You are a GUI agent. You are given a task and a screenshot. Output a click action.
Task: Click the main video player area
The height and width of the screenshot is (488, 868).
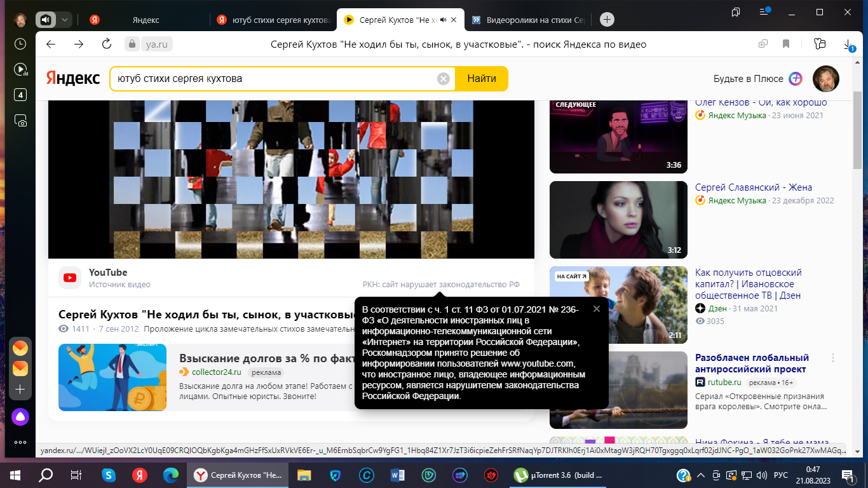coord(291,179)
